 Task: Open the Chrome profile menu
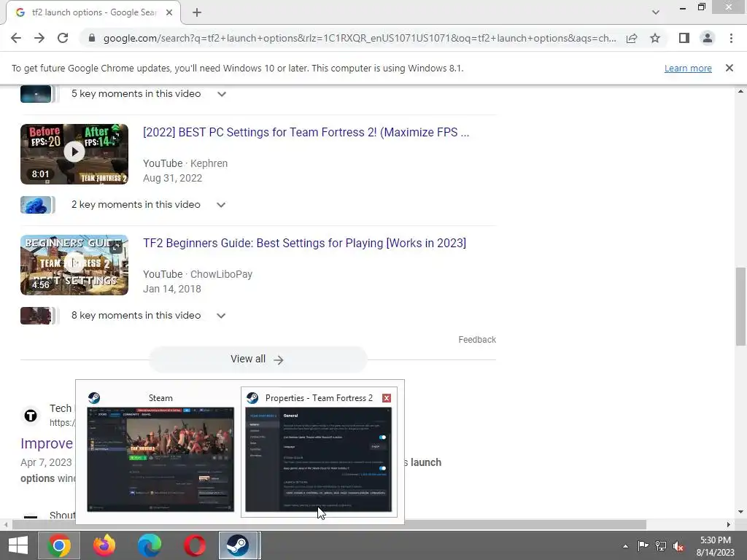coord(708,38)
